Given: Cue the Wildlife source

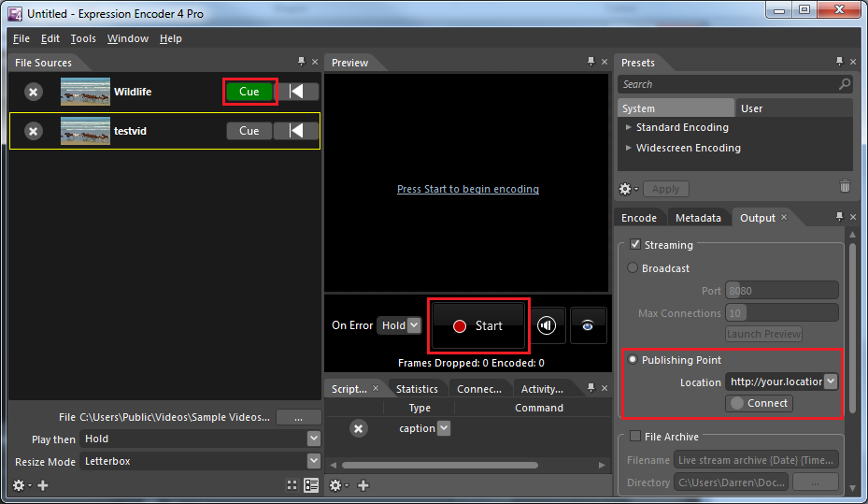Looking at the screenshot, I should click(249, 92).
